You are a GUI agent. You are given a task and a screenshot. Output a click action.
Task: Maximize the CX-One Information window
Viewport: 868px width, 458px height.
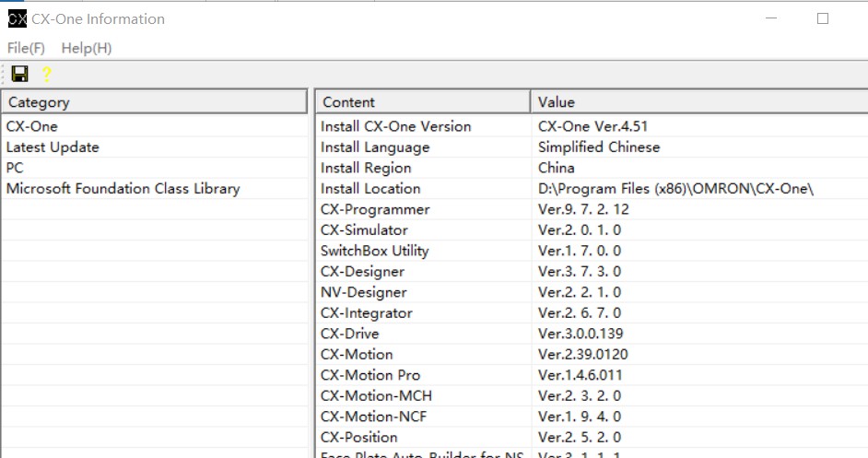point(823,18)
